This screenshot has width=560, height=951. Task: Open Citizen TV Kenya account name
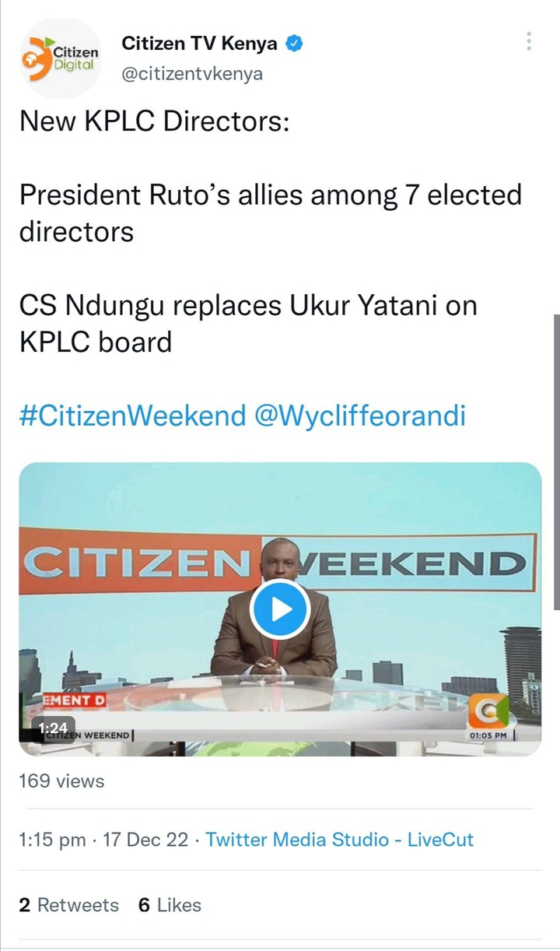click(x=200, y=44)
